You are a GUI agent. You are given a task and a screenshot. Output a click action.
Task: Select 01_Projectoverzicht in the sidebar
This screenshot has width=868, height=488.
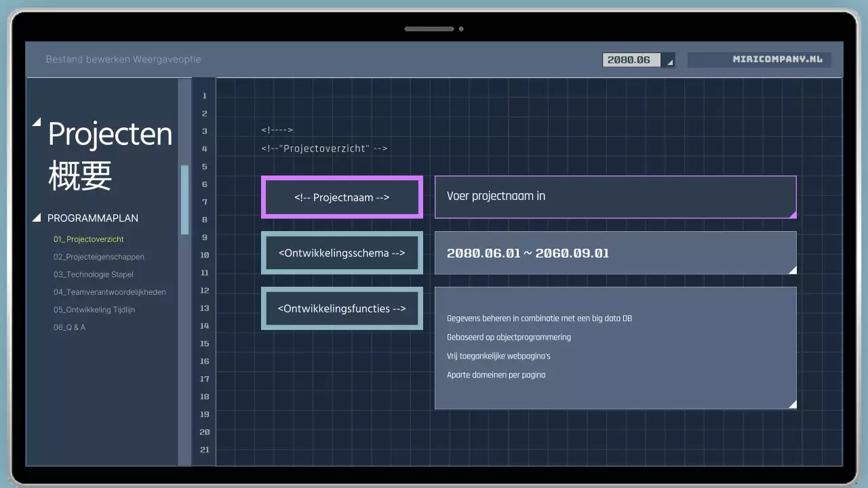pos(88,239)
